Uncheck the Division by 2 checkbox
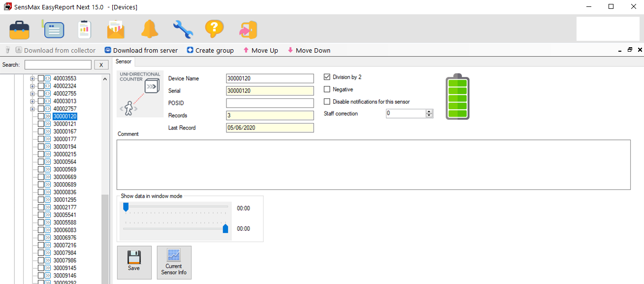The image size is (644, 284). coord(327,77)
